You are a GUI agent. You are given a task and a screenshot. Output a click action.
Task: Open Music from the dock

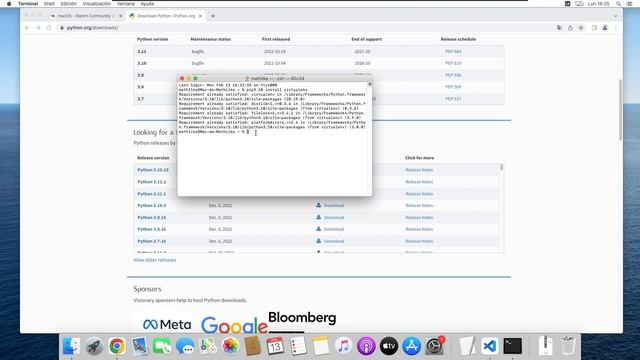click(x=343, y=346)
